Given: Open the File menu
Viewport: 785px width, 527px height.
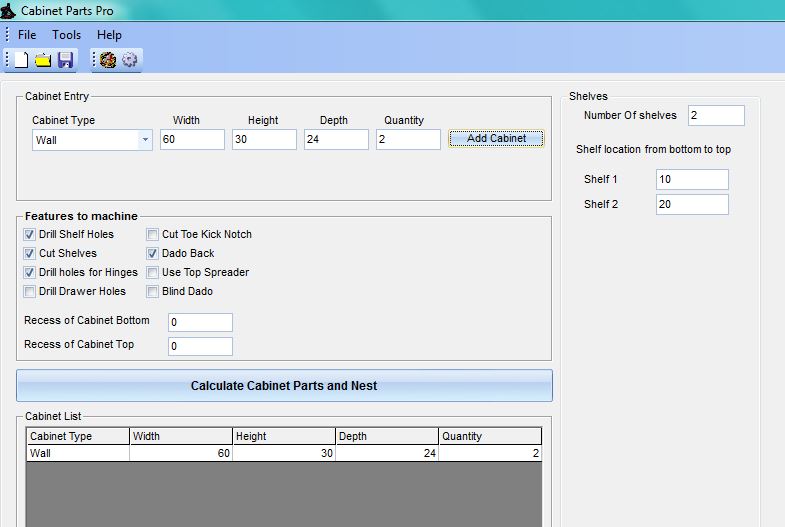Looking at the screenshot, I should point(27,35).
